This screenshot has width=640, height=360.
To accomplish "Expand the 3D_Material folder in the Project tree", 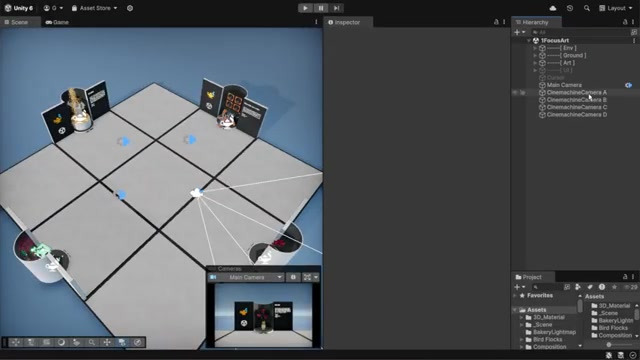I will 521,318.
